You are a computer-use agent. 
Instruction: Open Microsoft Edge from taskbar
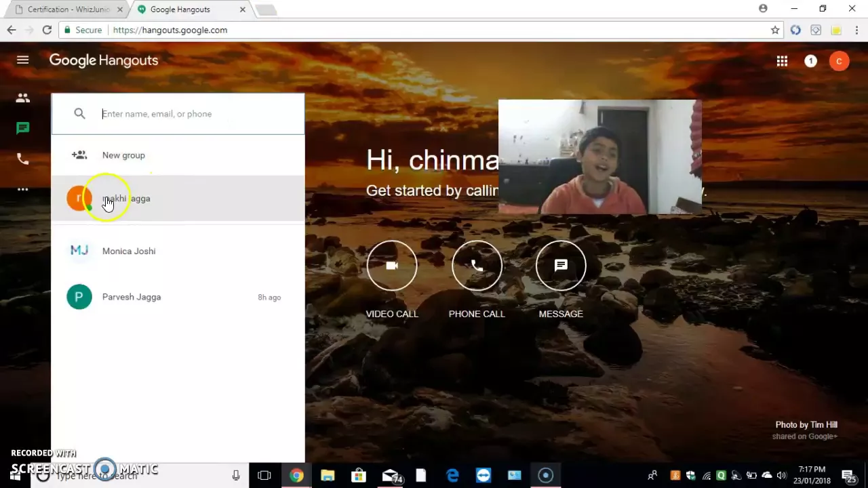tap(452, 476)
